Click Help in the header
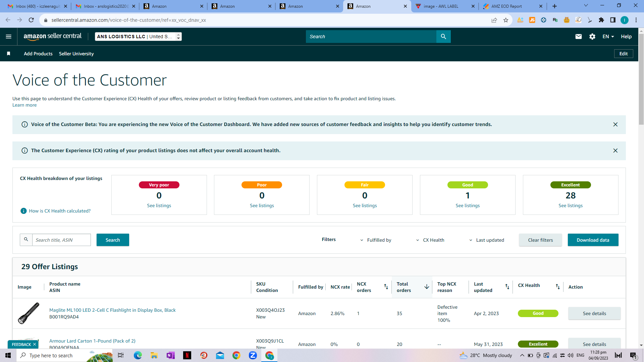Screen dimensions: 644x362 (x=626, y=37)
